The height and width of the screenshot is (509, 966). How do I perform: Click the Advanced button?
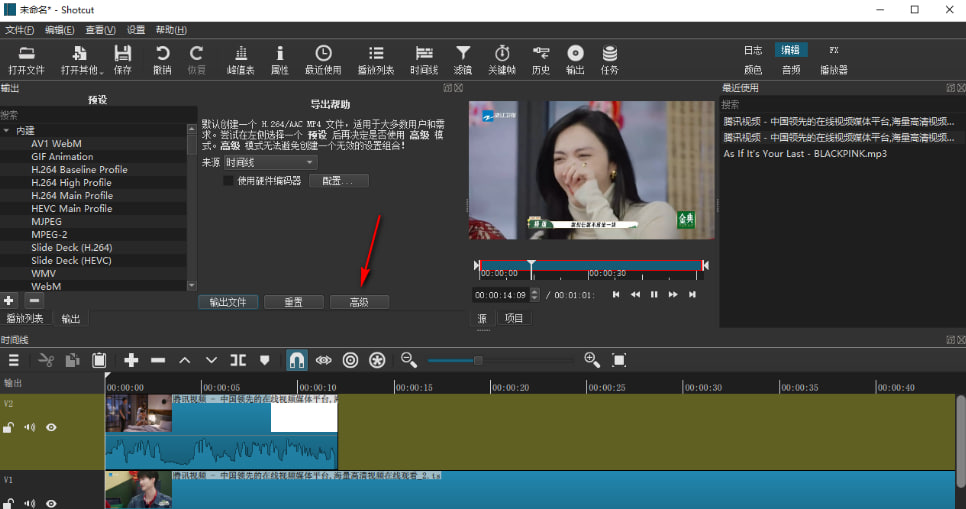tap(358, 302)
